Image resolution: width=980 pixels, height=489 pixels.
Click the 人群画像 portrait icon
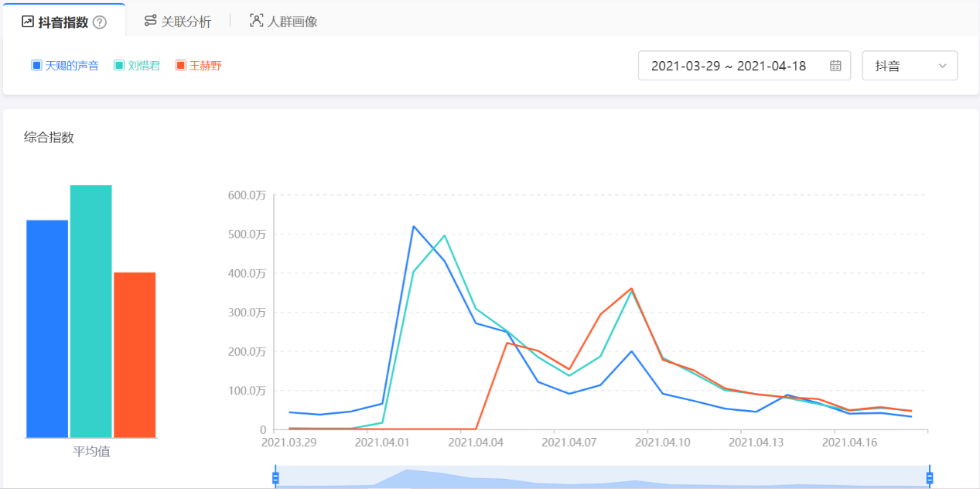(256, 21)
